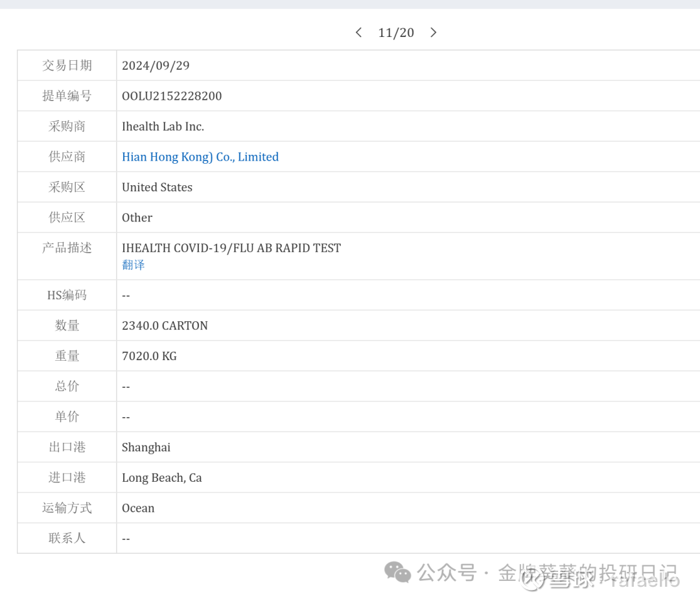This screenshot has height=601, width=700.
Task: Select transport mode Ocean
Action: (138, 508)
